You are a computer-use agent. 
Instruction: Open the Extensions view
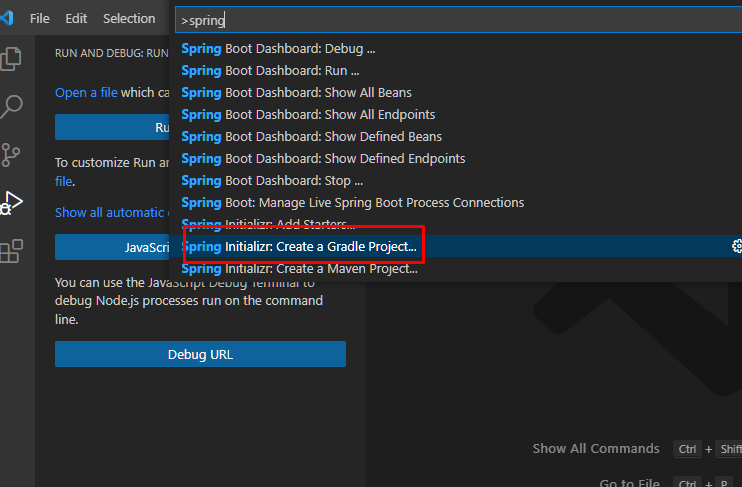click(11, 251)
